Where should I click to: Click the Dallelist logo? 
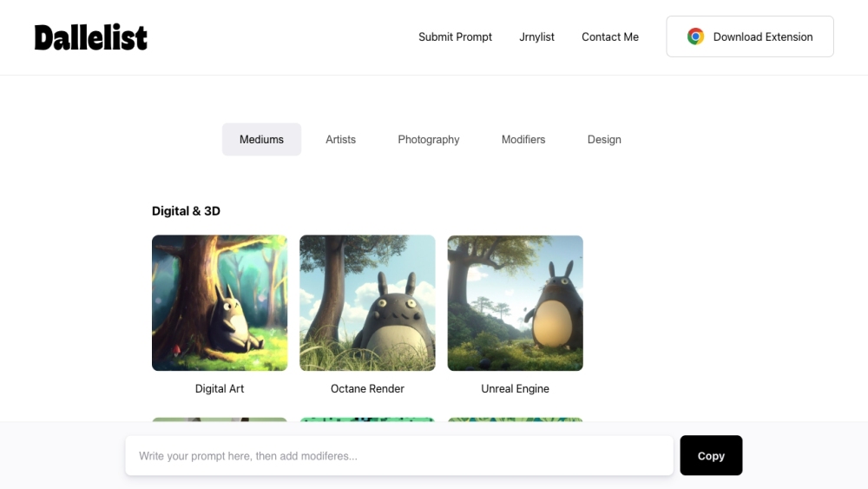pyautogui.click(x=91, y=37)
